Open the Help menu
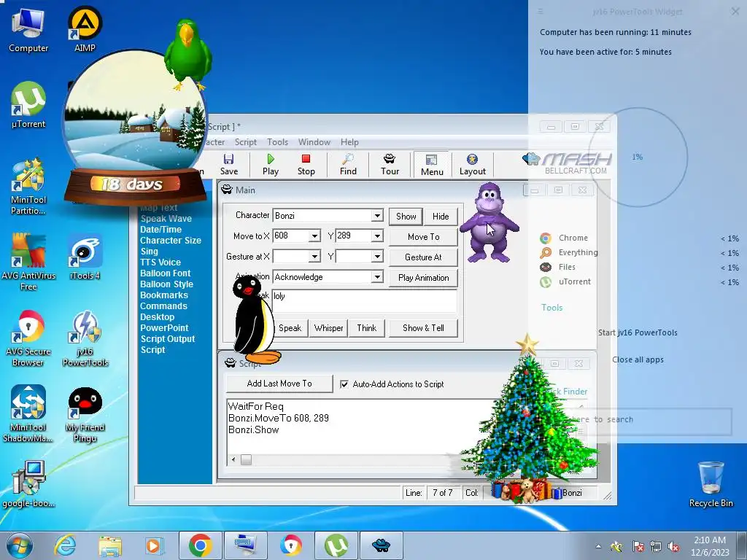 pos(349,142)
